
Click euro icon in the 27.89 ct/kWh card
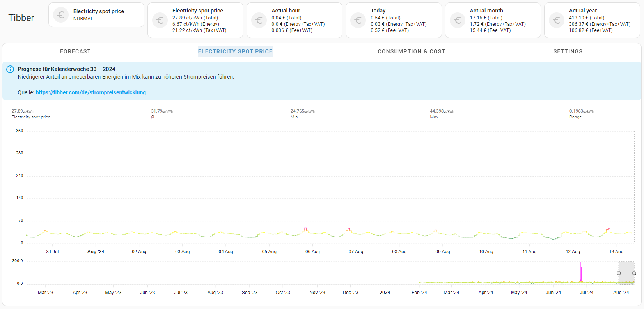160,20
